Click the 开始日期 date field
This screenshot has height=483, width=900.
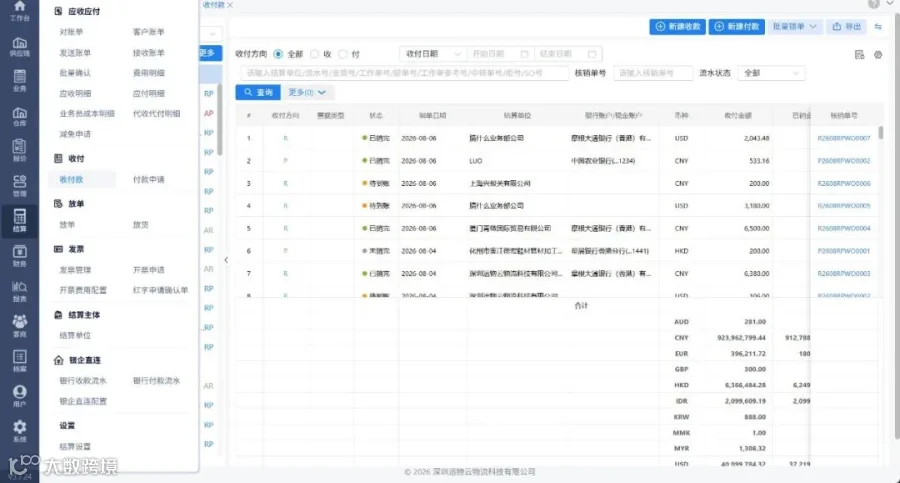[499, 54]
